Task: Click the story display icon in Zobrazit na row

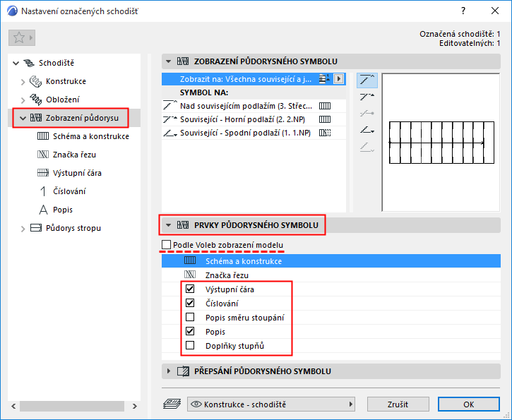Action: [324, 79]
